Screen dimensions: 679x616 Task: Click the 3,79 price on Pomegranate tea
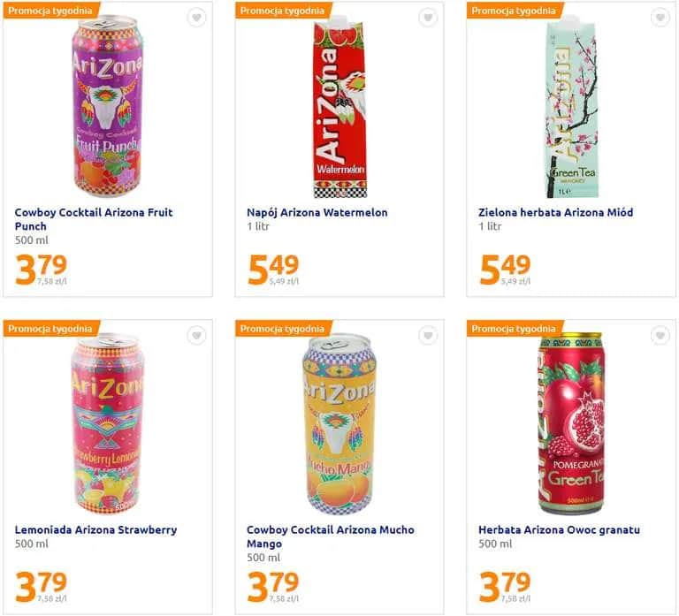click(505, 583)
